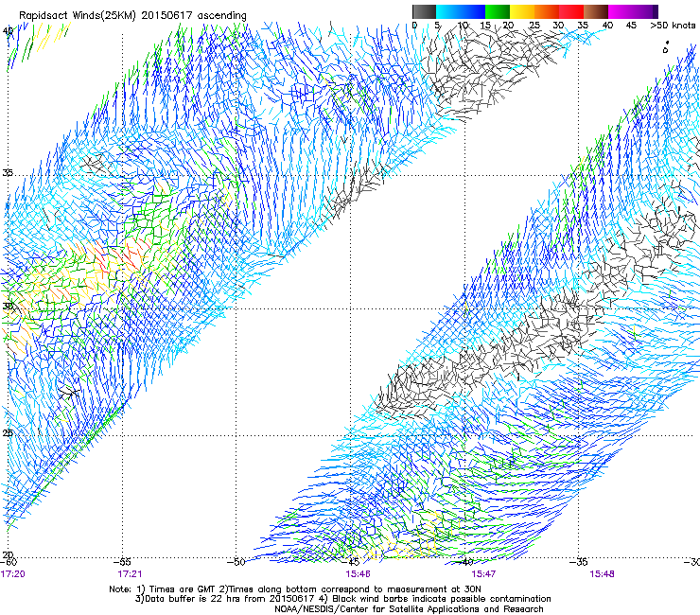The width and height of the screenshot is (700, 615).
Task: Click the gray 0-5 knots legend swatch
Action: coord(424,11)
